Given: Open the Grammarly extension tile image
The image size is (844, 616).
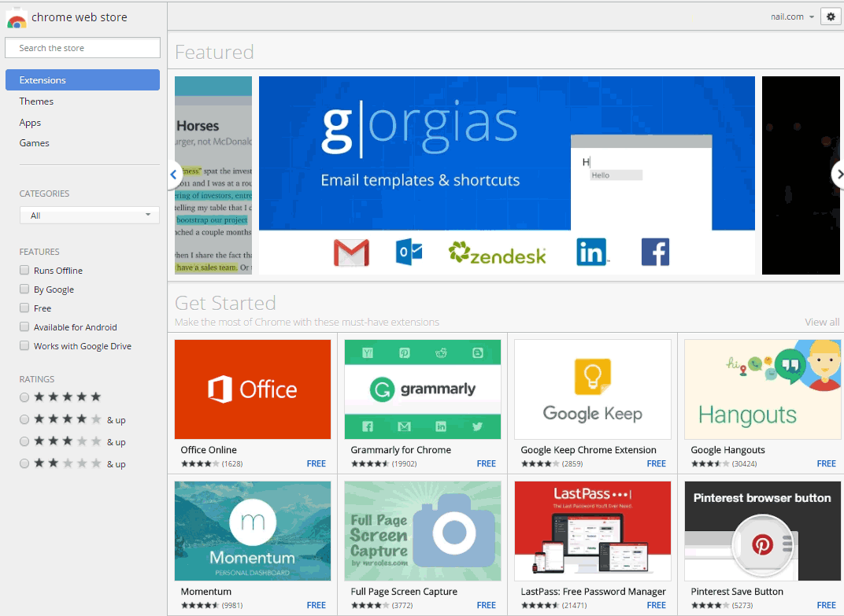Looking at the screenshot, I should 423,389.
